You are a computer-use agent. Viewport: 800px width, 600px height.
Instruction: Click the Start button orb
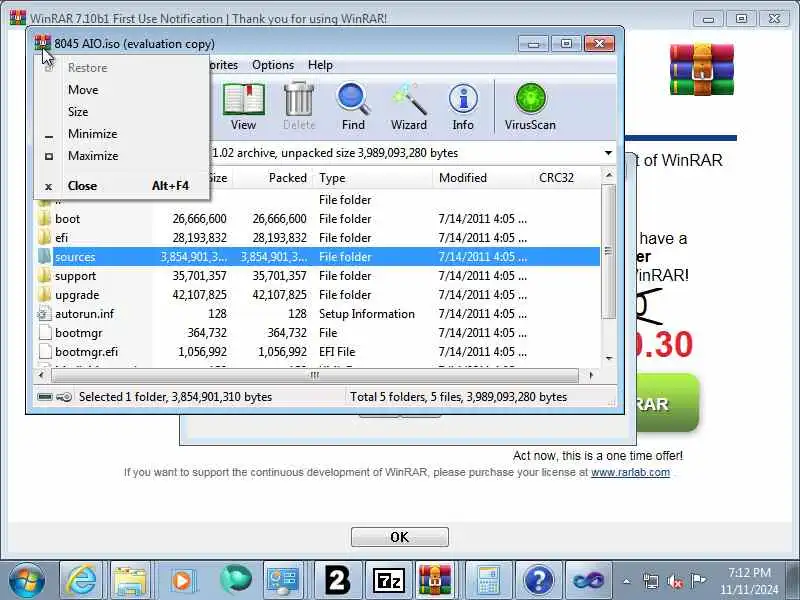click(27, 580)
